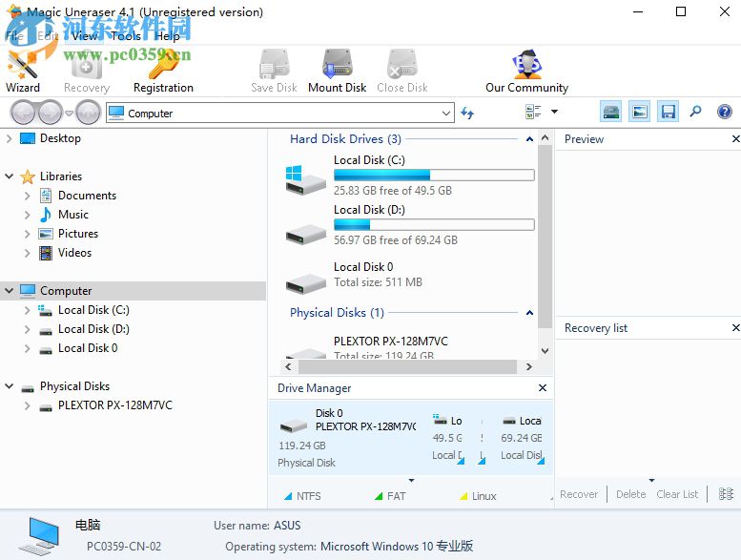Open the Registration key icon
This screenshot has width=741, height=560.
click(163, 71)
